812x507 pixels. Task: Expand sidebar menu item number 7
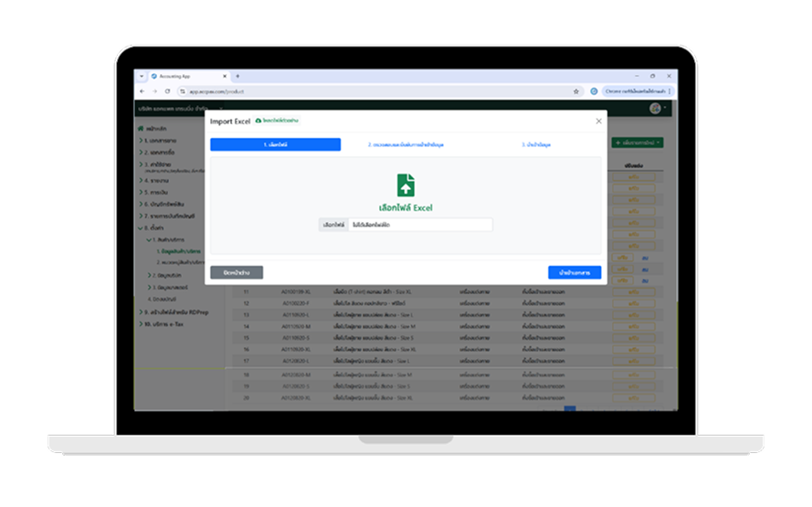(167, 216)
